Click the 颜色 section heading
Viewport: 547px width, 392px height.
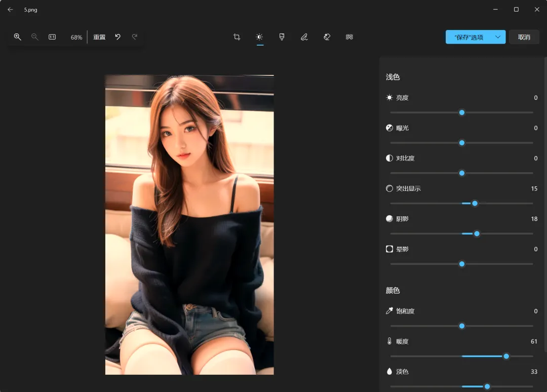(393, 290)
